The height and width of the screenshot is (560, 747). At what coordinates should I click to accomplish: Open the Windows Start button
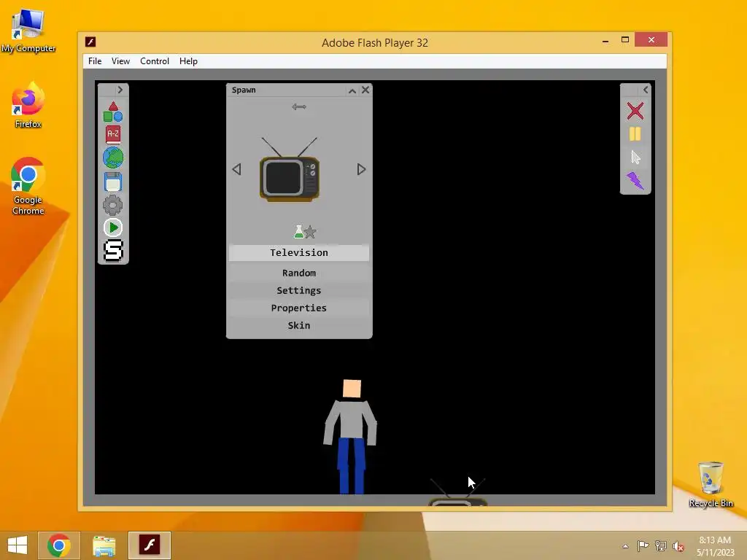(18, 545)
